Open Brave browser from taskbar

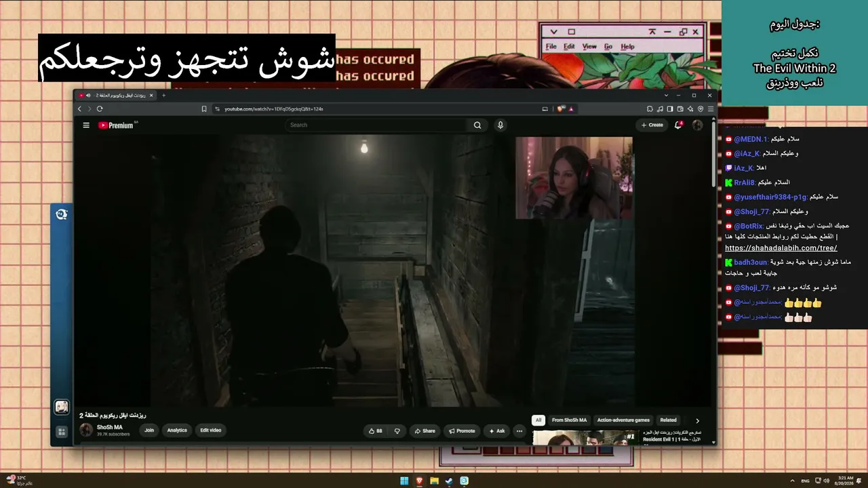point(419,481)
